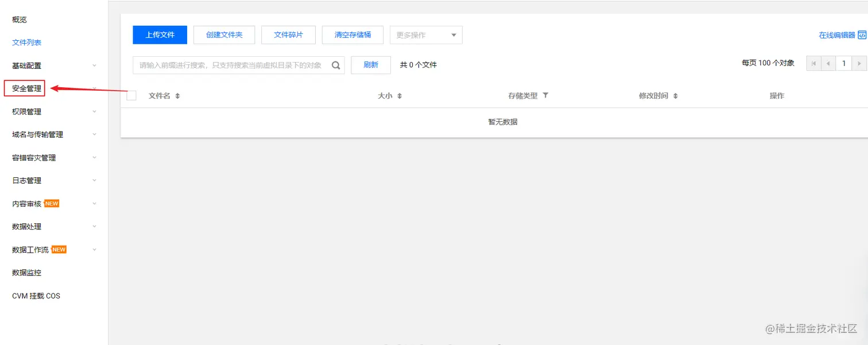Click the 每页 100 个对象 text
The image size is (868, 345).
pyautogui.click(x=768, y=63)
